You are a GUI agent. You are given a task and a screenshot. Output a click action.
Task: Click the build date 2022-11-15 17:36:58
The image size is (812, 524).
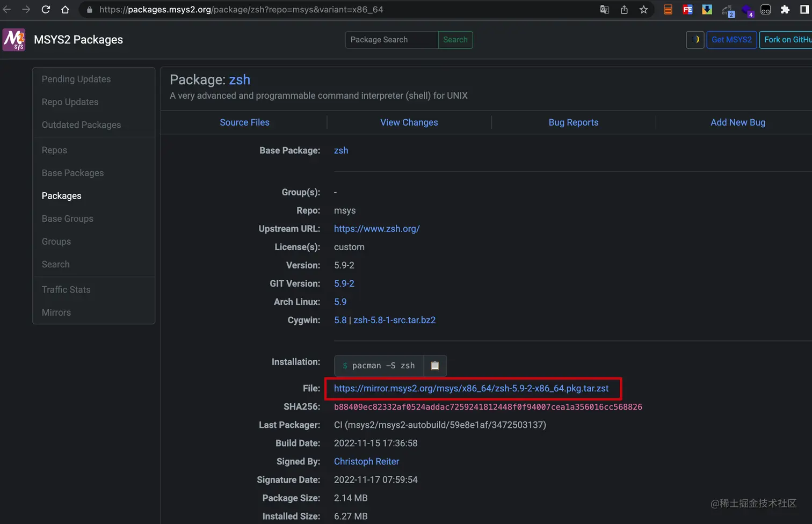click(375, 443)
